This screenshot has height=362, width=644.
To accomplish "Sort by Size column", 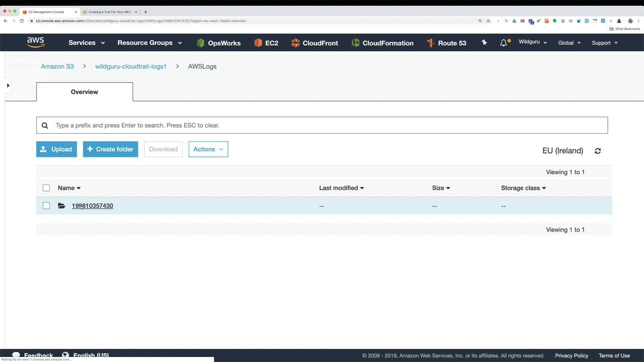I will [441, 188].
